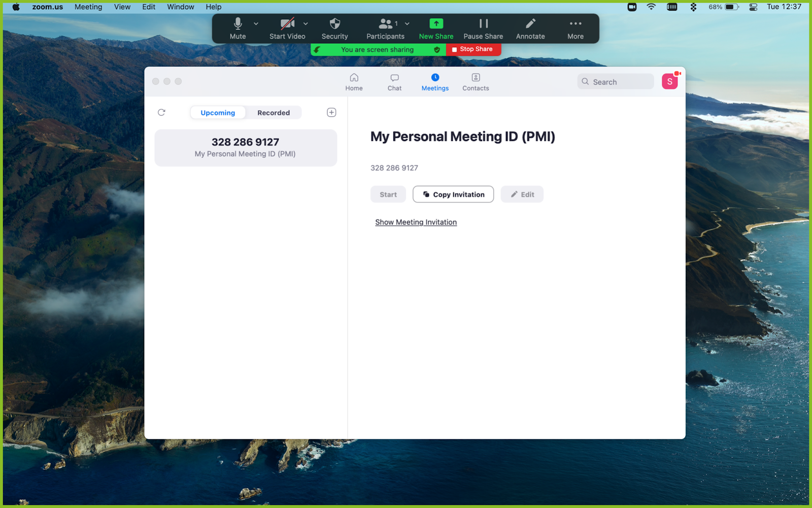Start your video
The width and height of the screenshot is (812, 508).
(287, 28)
